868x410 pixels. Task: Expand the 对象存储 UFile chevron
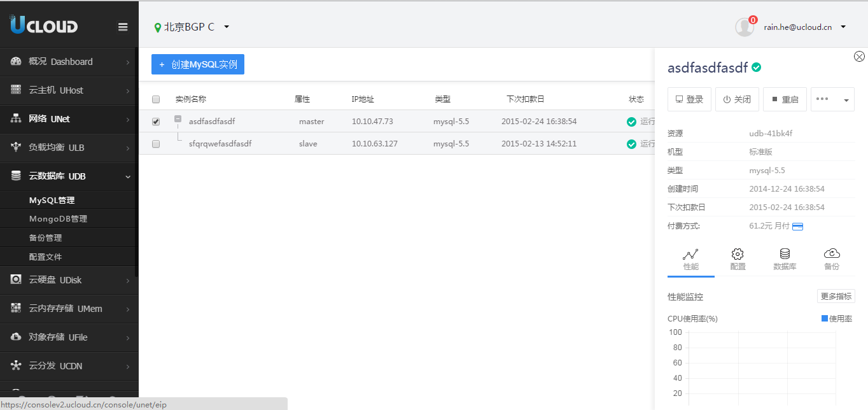(128, 337)
